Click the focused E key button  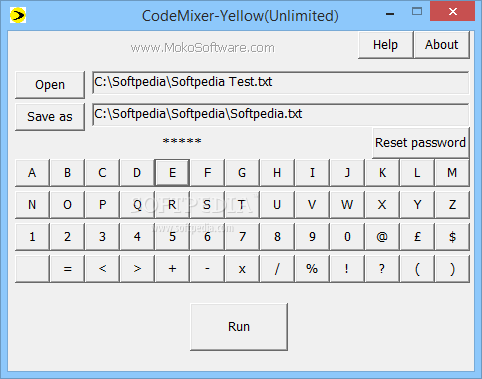(172, 173)
